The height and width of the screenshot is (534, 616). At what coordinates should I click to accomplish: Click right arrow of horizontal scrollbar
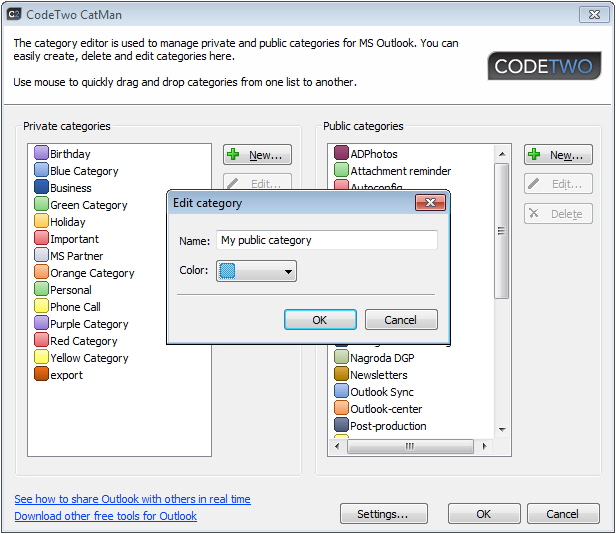[484, 446]
